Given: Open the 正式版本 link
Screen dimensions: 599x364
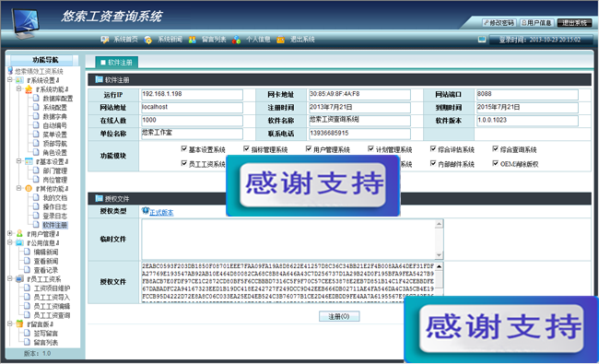Looking at the screenshot, I should pyautogui.click(x=161, y=213).
